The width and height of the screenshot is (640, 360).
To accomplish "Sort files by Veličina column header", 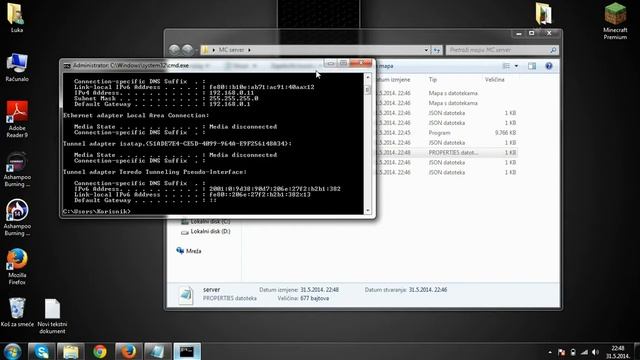I will (495, 80).
